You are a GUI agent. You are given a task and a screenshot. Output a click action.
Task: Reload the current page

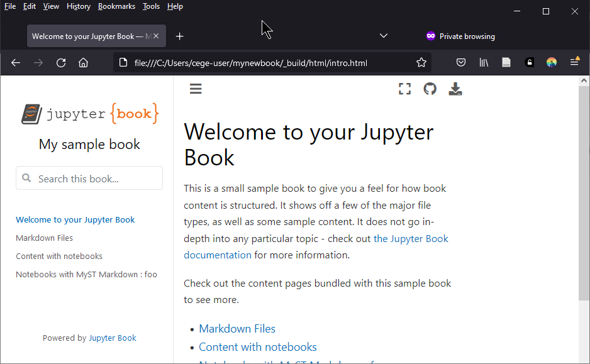tap(60, 62)
